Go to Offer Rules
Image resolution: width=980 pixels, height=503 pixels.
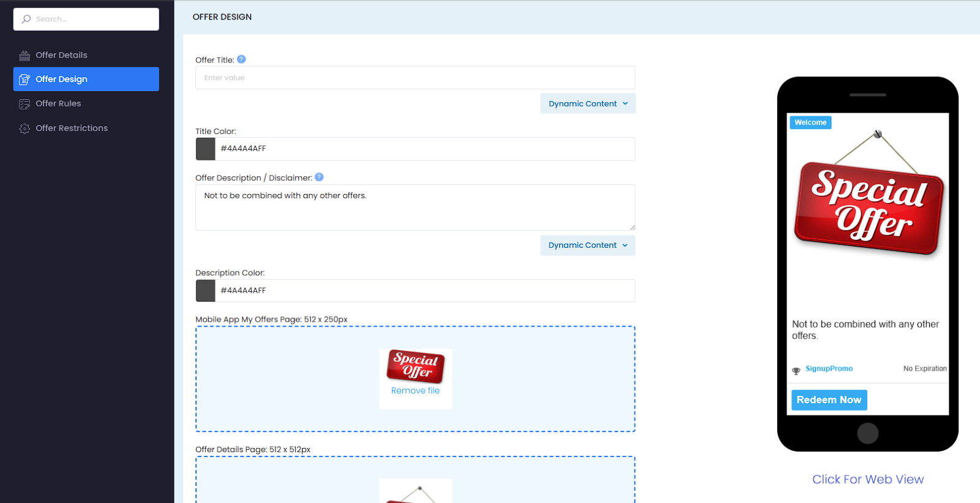tap(86, 103)
